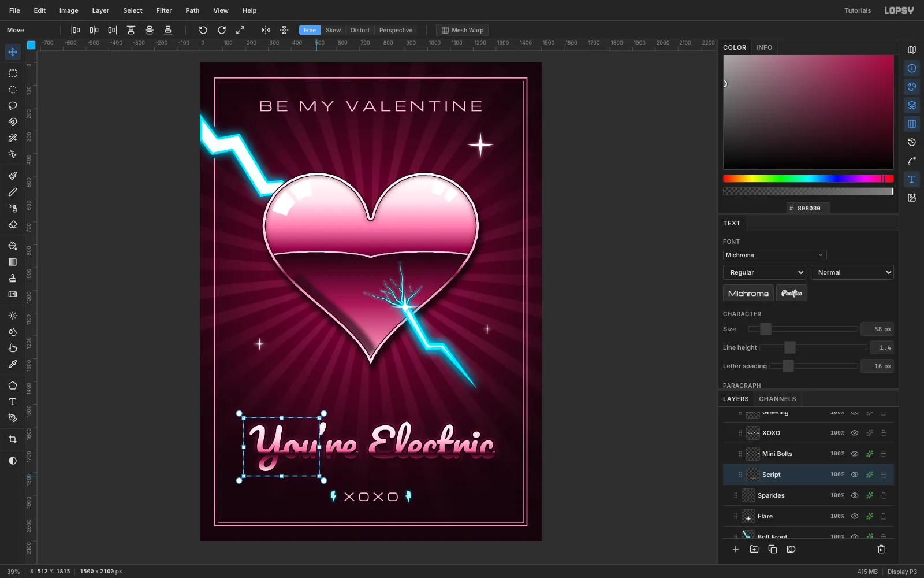Select the Text tool in left toolbar
This screenshot has width=924, height=578.
pyautogui.click(x=13, y=402)
